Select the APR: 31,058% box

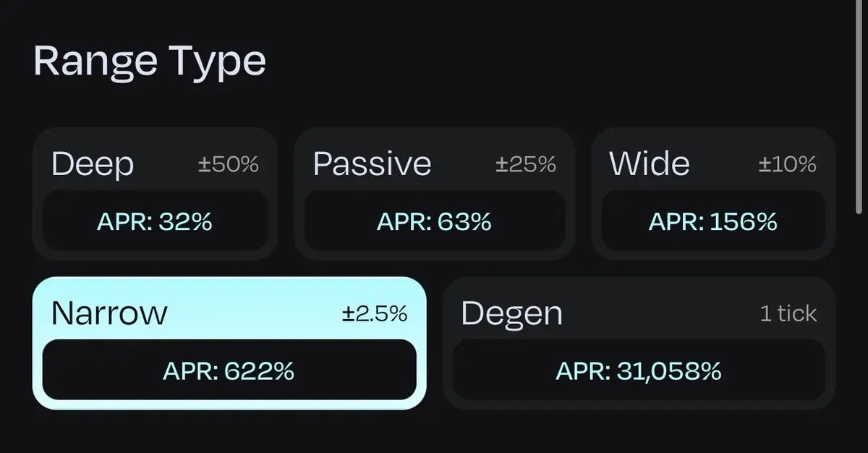click(x=639, y=371)
